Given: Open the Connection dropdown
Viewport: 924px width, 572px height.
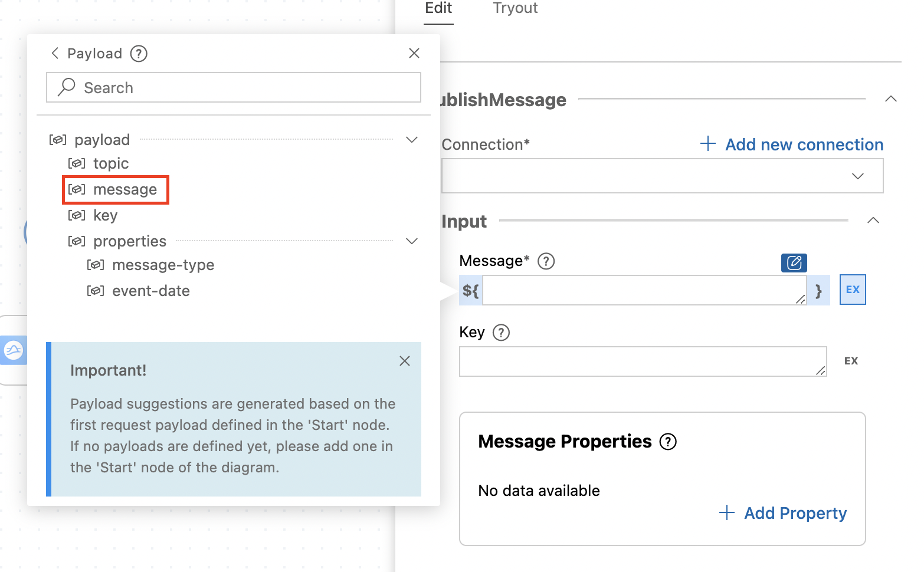Looking at the screenshot, I should click(x=662, y=176).
